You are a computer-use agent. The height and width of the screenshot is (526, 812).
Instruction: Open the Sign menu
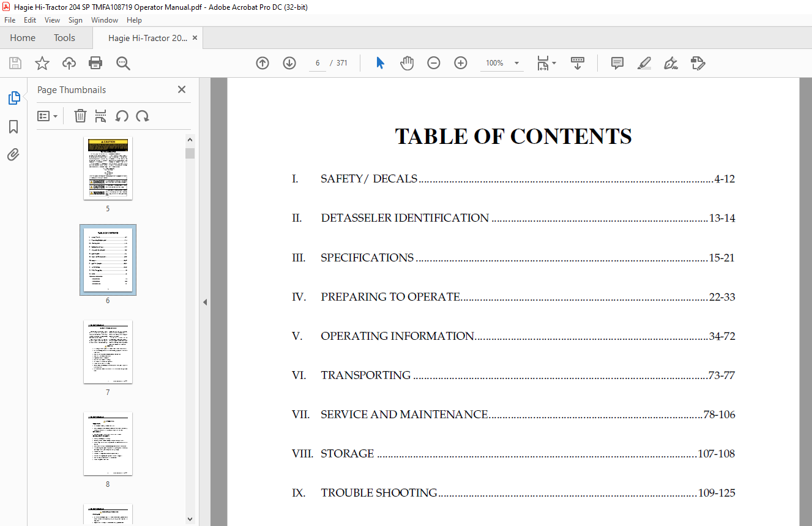75,20
